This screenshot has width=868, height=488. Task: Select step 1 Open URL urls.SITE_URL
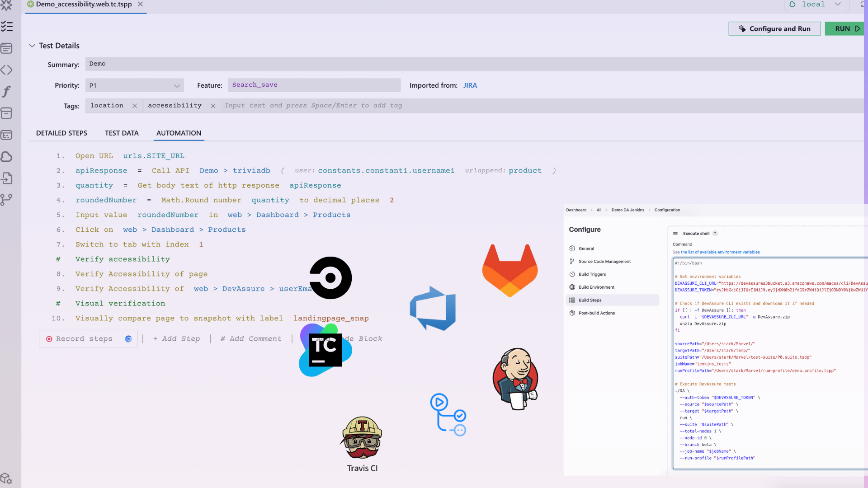(130, 156)
